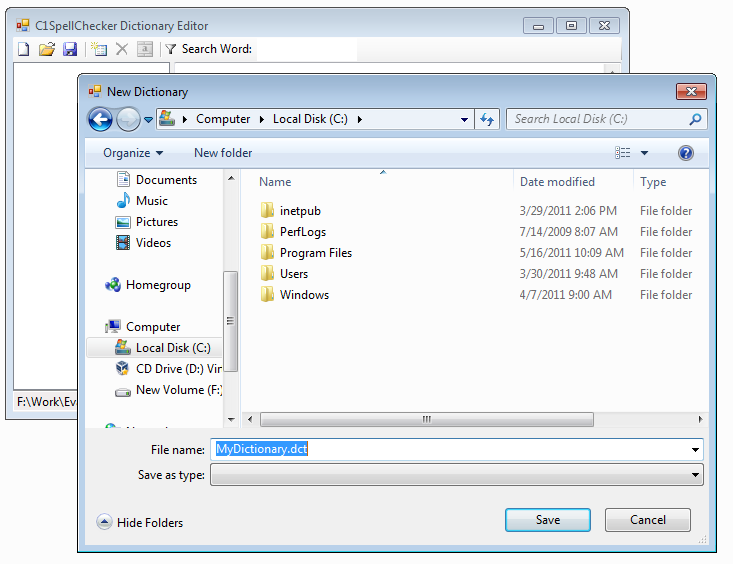Select Music in the navigation pane
Image resolution: width=733 pixels, height=564 pixels.
[142, 201]
